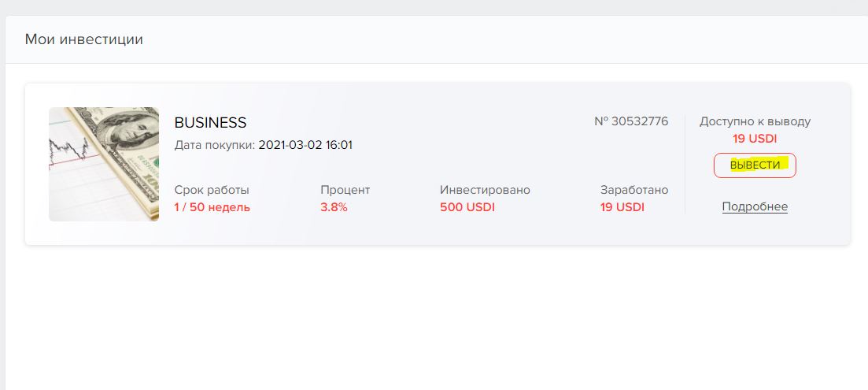This screenshot has height=390, width=868.
Task: Select the 19 USDI amount above ВЫВЕСТИ
Action: (x=755, y=139)
